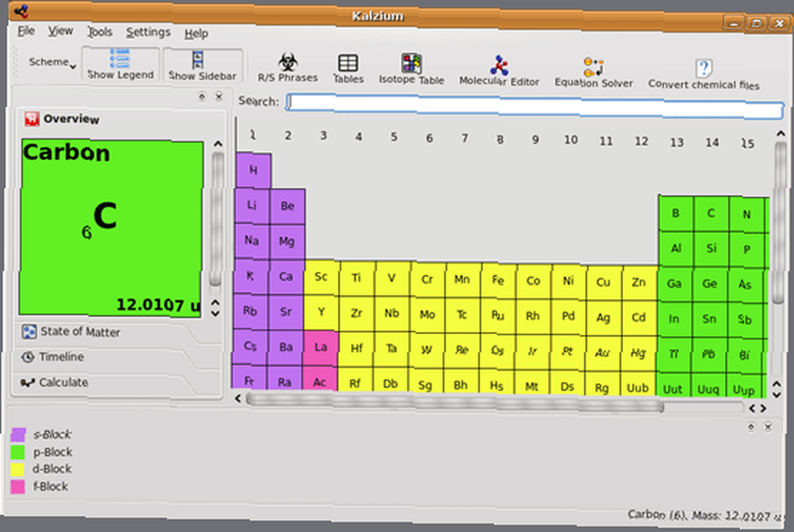Viewport: 794px width, 532px height.
Task: Click the group 13 column header
Action: 677,142
